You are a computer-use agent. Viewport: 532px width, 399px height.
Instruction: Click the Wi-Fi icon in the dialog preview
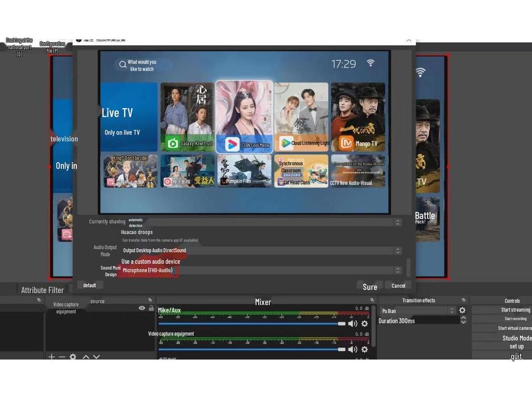click(x=370, y=63)
